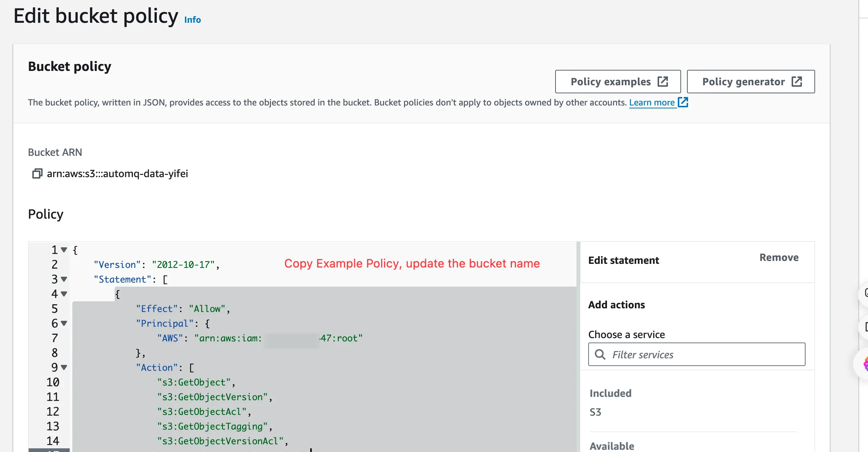Click external icon on Policy examples
This screenshot has width=868, height=452.
coord(663,81)
